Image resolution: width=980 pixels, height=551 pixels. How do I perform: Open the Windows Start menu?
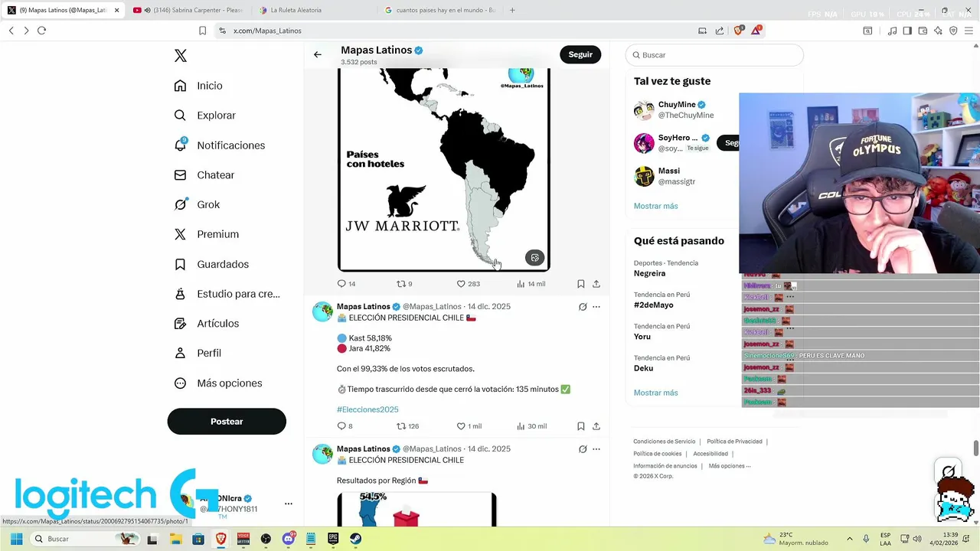[x=16, y=539]
